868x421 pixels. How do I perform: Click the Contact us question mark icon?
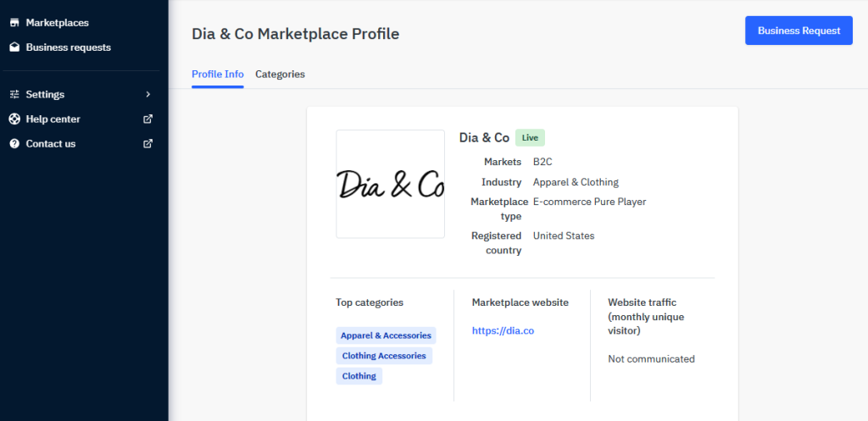click(14, 144)
